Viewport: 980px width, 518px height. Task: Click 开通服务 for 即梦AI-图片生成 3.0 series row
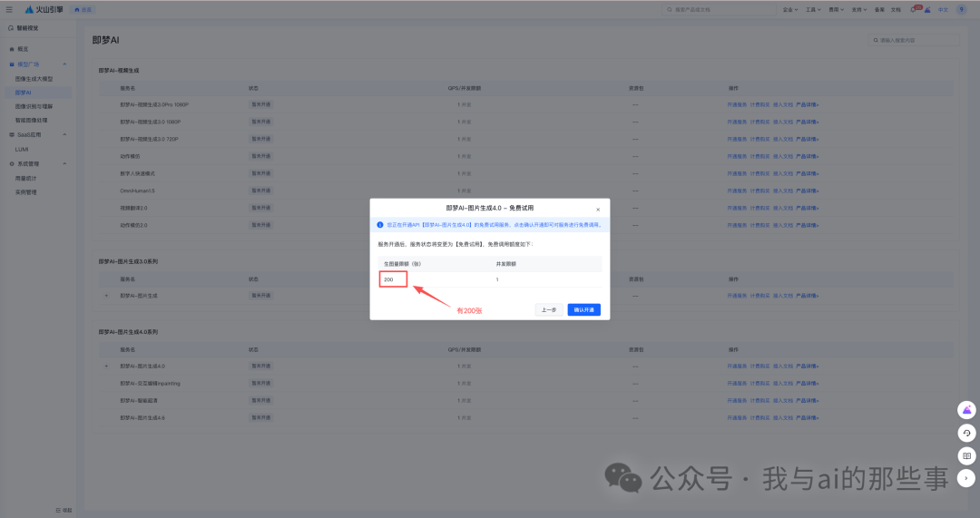tap(737, 296)
